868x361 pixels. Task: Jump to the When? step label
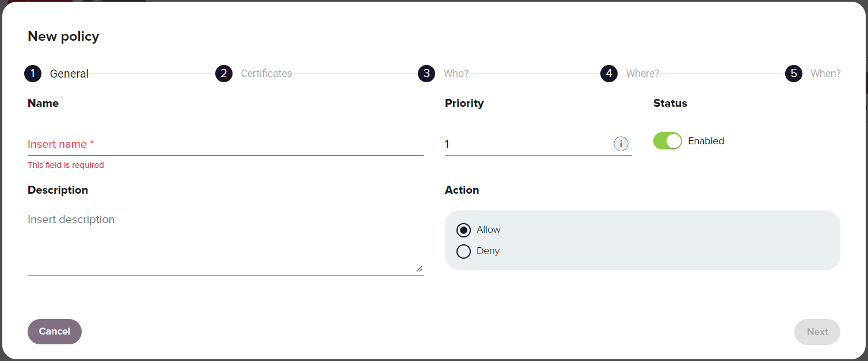[825, 74]
